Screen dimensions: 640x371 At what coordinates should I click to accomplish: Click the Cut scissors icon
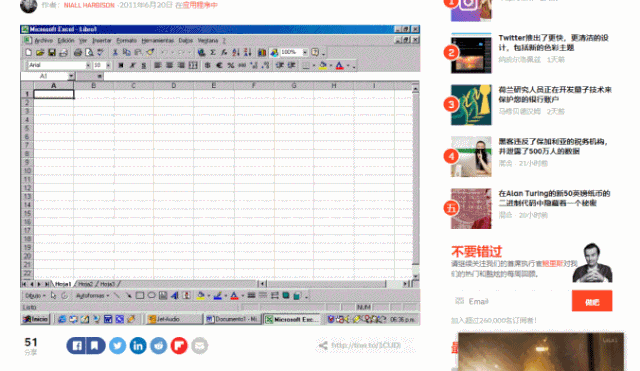[x=115, y=52]
